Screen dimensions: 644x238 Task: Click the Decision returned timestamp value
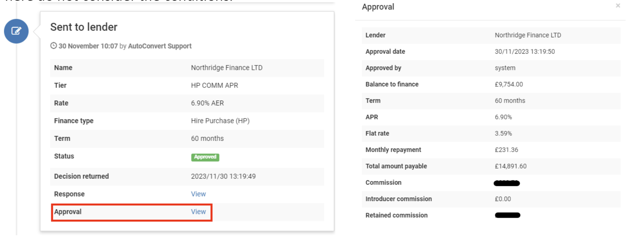point(223,176)
